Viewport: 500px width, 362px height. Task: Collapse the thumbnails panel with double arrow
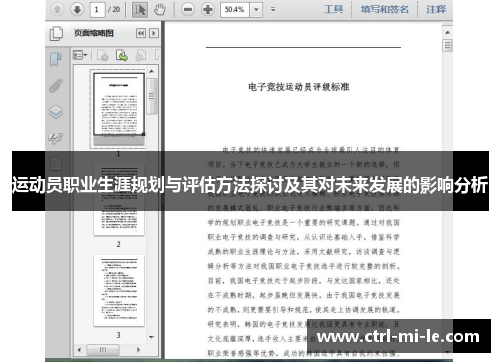[141, 33]
